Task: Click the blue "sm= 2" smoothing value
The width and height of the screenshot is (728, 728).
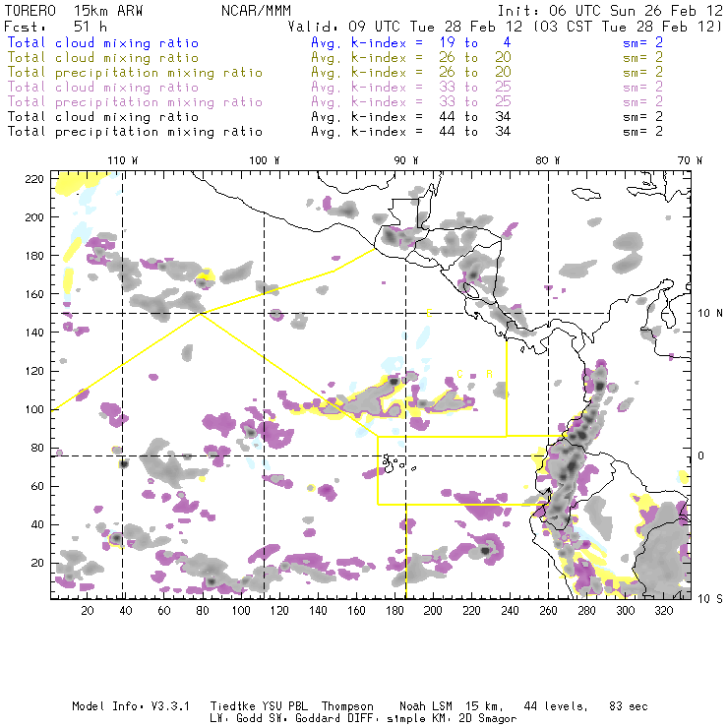Action: pos(642,42)
